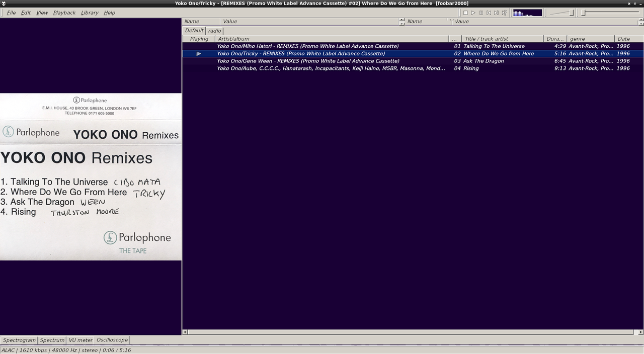Click 'Where Do We Go from Here' title cell

(499, 53)
